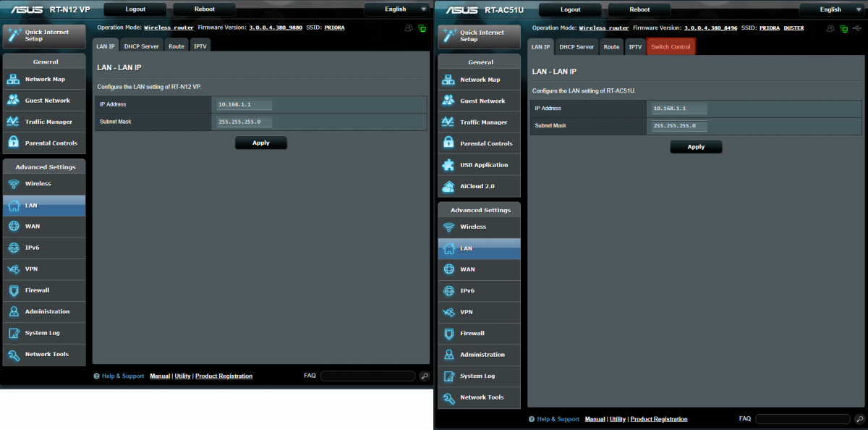868x430 pixels.
Task: Open Firewall in the RT-AC51U sidebar
Action: [x=480, y=333]
